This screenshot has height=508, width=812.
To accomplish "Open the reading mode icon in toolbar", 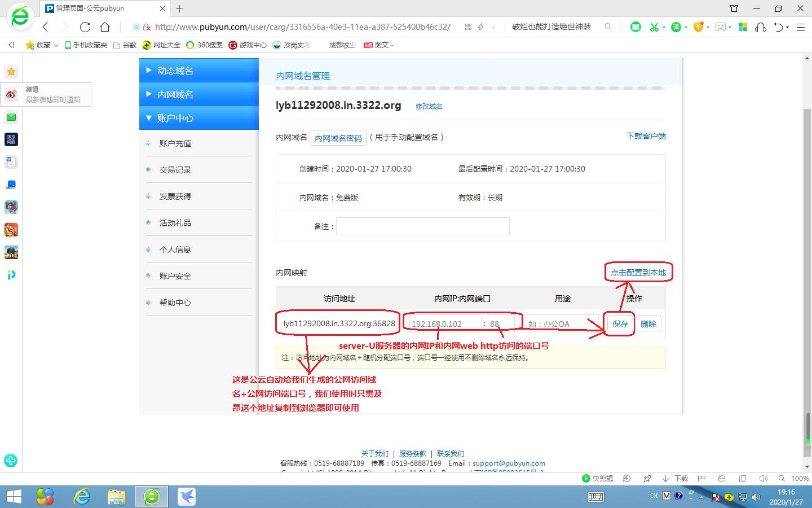I will (636, 27).
